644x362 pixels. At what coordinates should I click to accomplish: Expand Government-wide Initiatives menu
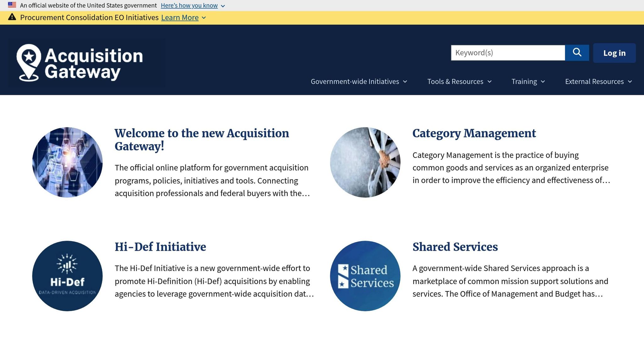pos(359,81)
